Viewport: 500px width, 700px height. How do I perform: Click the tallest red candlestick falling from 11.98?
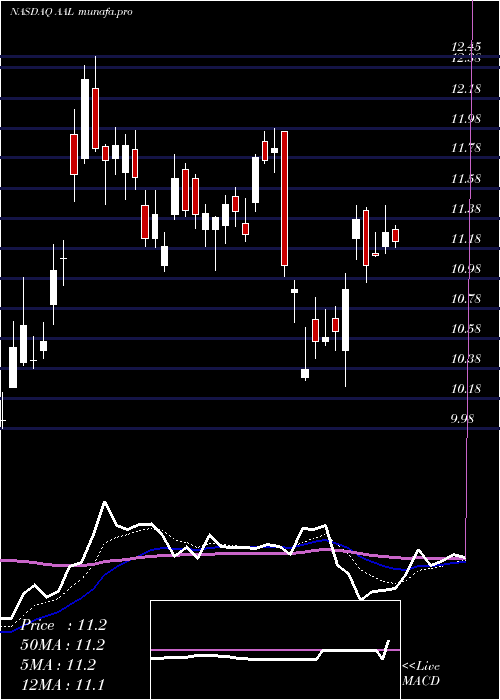point(284,198)
